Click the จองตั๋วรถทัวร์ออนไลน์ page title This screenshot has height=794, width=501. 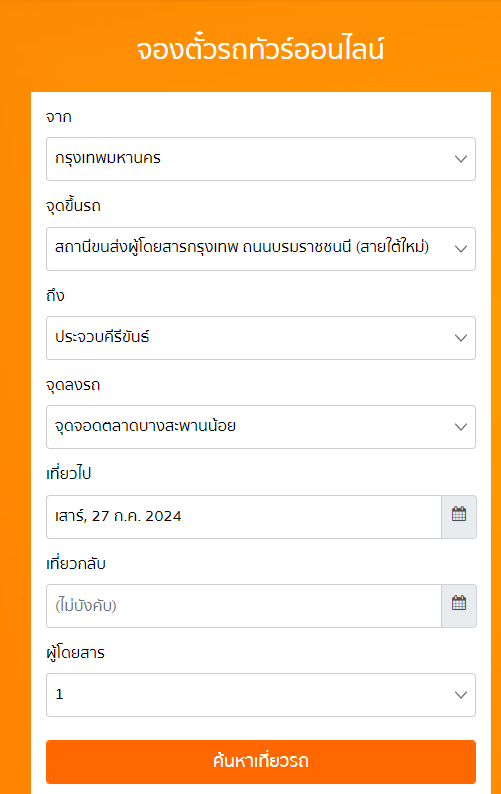point(260,50)
